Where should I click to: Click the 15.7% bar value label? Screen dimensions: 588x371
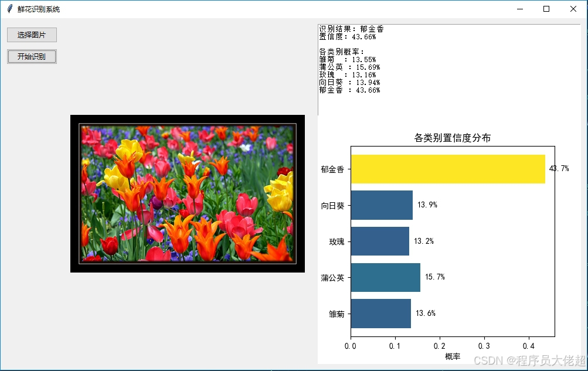[x=435, y=277]
